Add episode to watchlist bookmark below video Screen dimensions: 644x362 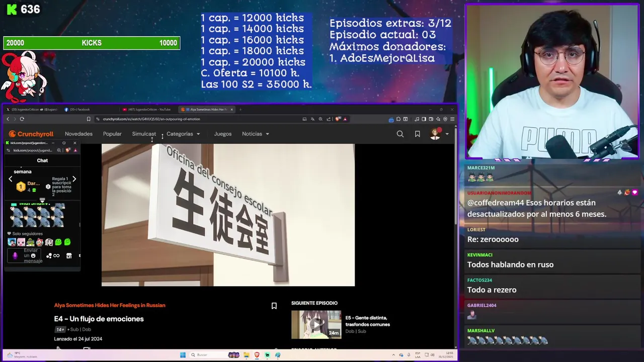pyautogui.click(x=274, y=306)
